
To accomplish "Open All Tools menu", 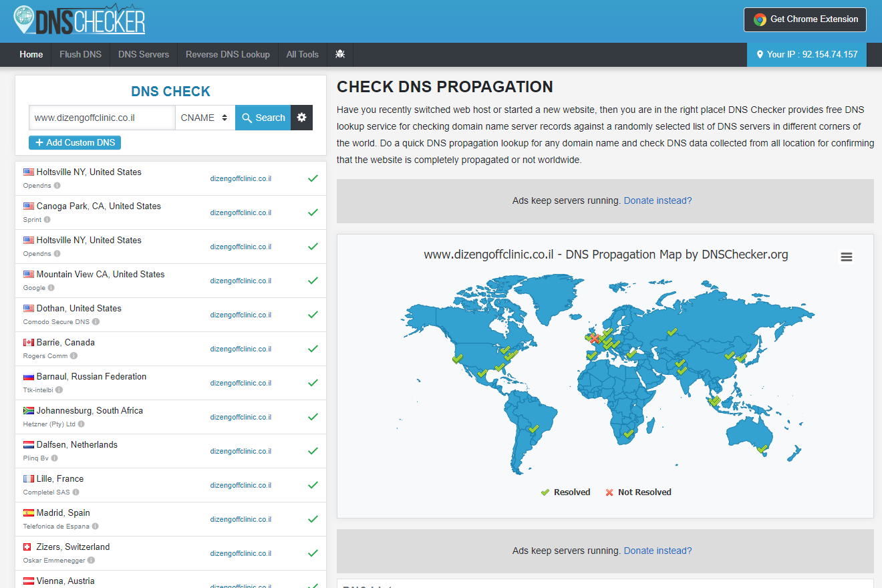I will (303, 54).
